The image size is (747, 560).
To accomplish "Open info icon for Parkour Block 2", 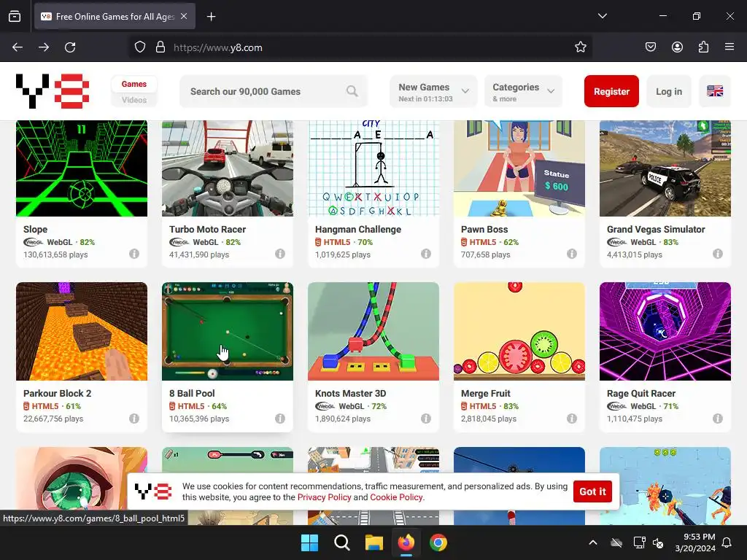I will click(134, 418).
